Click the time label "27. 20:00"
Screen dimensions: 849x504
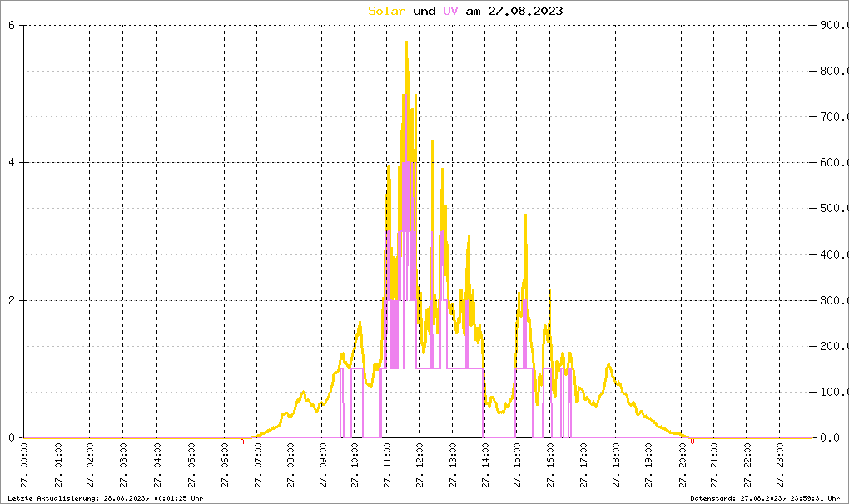(x=681, y=466)
